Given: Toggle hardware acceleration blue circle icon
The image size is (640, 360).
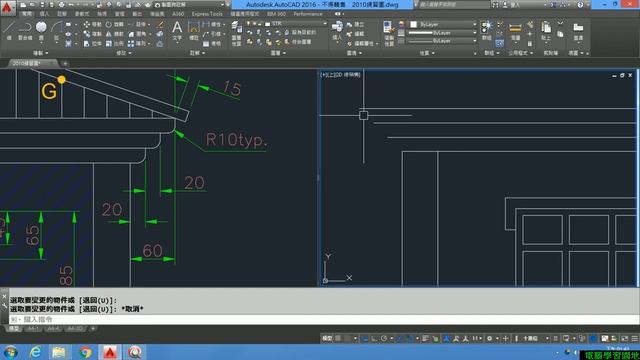Looking at the screenshot, I should pos(593,338).
